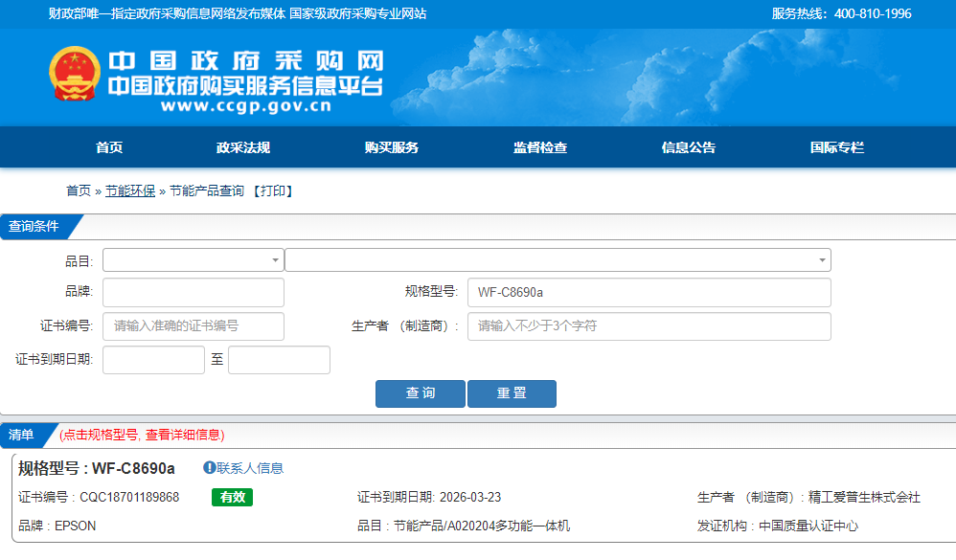Click the 生产者(制造商) input field
Image resolution: width=956 pixels, height=560 pixels.
[x=649, y=326]
